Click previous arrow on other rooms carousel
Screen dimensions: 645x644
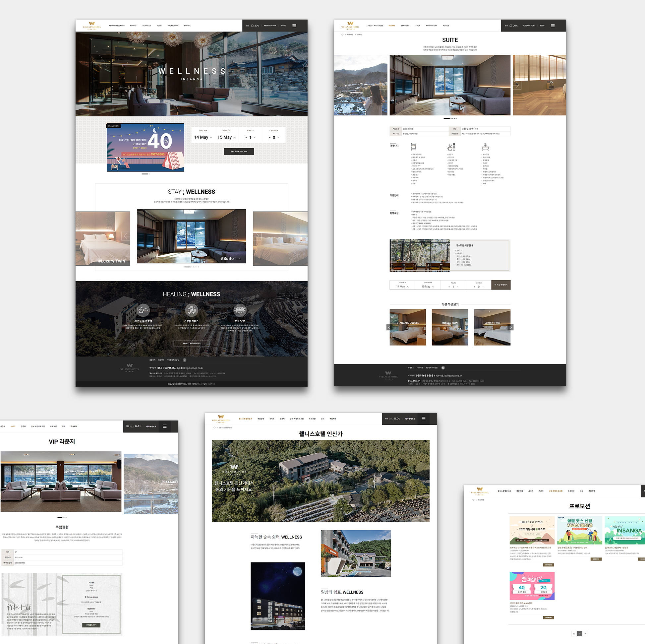point(389,327)
